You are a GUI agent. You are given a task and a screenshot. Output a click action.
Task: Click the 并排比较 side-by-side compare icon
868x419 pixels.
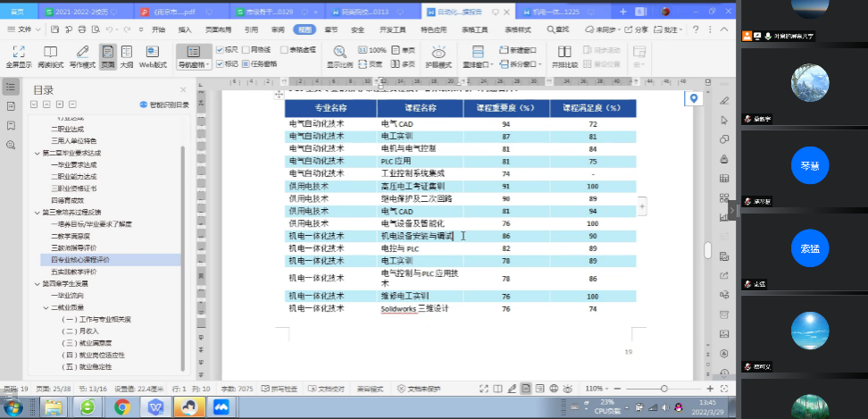tap(563, 55)
